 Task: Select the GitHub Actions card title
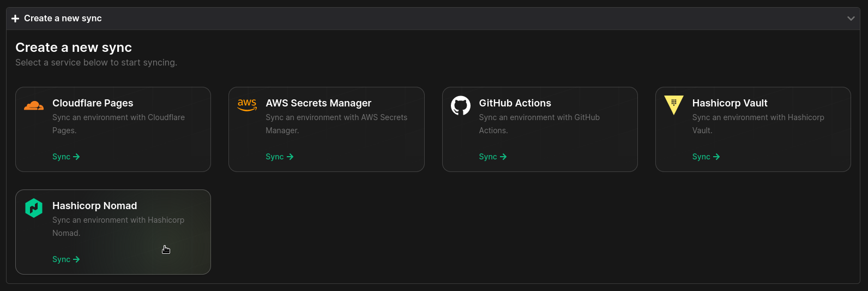[x=515, y=103]
